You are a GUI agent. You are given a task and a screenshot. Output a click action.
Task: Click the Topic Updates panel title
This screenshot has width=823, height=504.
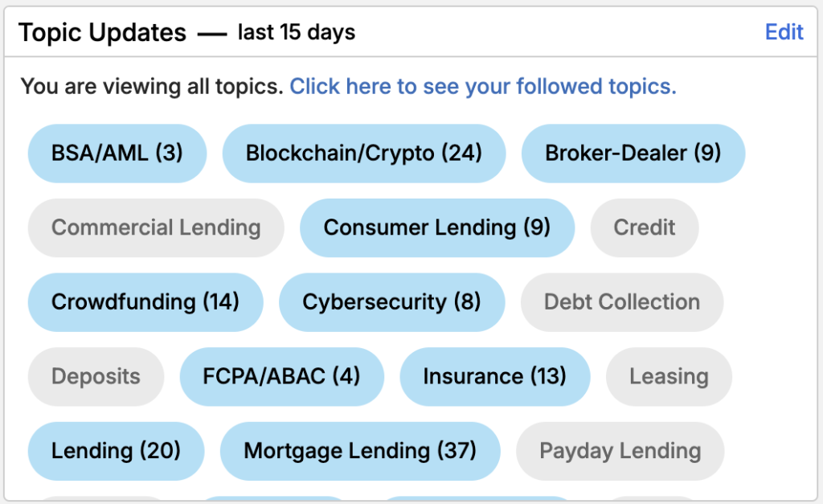point(102,33)
